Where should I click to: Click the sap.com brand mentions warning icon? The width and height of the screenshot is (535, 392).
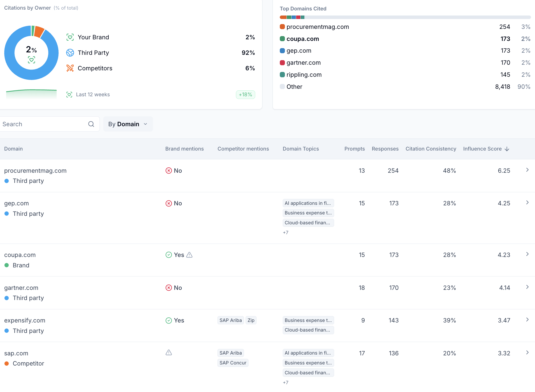pyautogui.click(x=169, y=353)
